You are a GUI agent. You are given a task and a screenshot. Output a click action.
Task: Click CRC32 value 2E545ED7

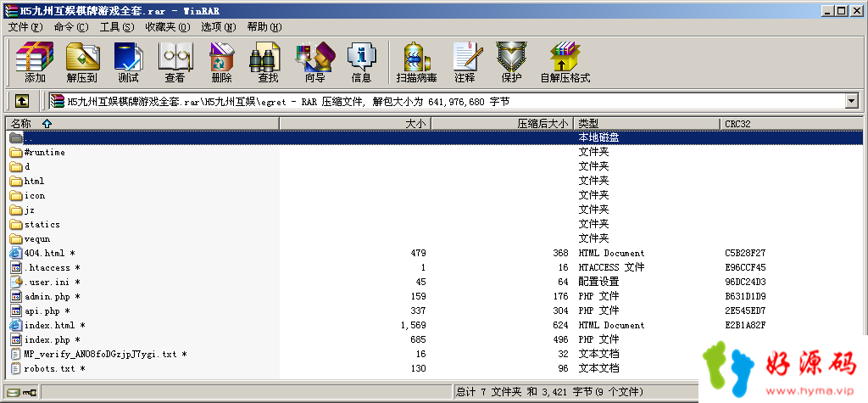click(x=745, y=311)
